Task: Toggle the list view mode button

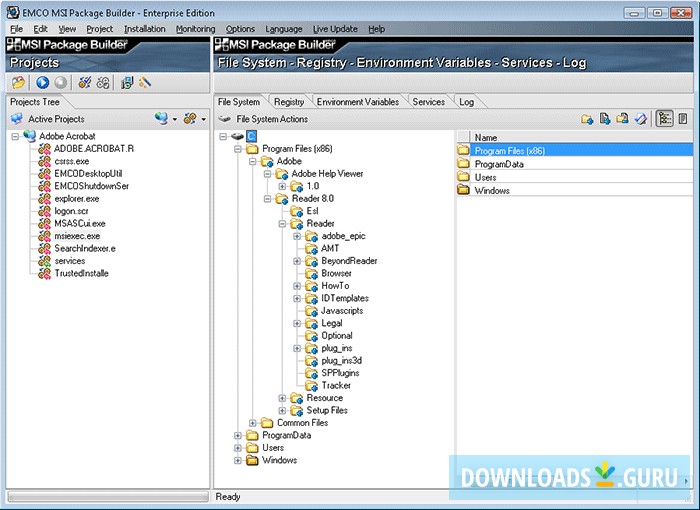Action: coord(683,119)
